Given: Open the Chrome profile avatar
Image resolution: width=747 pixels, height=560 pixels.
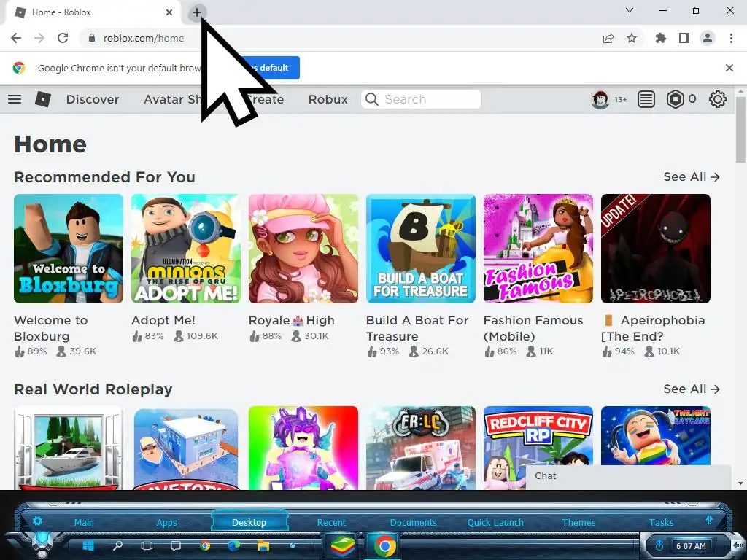Looking at the screenshot, I should (708, 38).
